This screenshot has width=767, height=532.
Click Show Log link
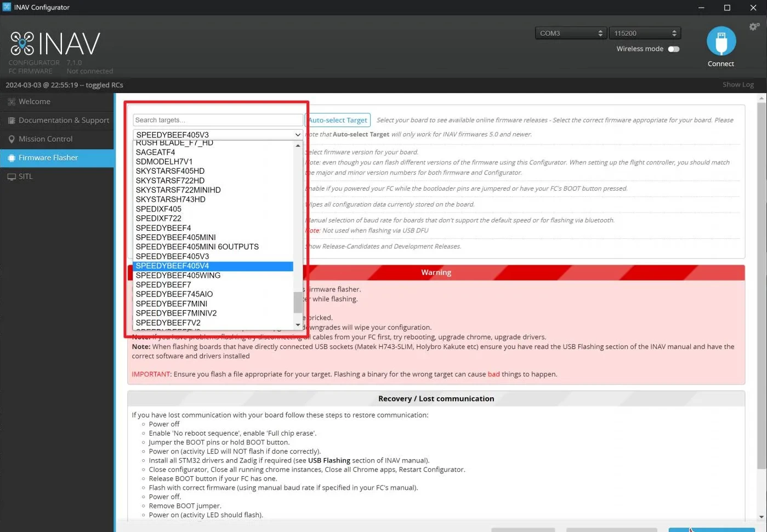pyautogui.click(x=738, y=84)
